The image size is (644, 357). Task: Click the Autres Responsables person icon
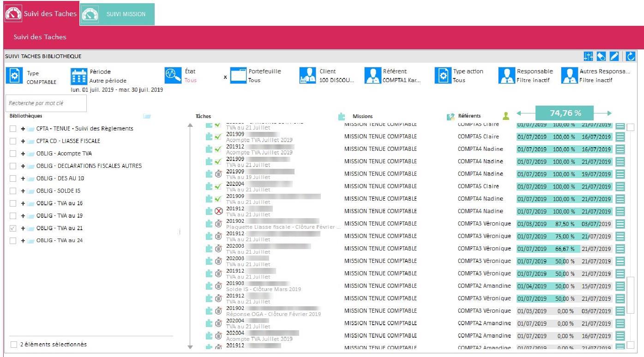pos(569,76)
